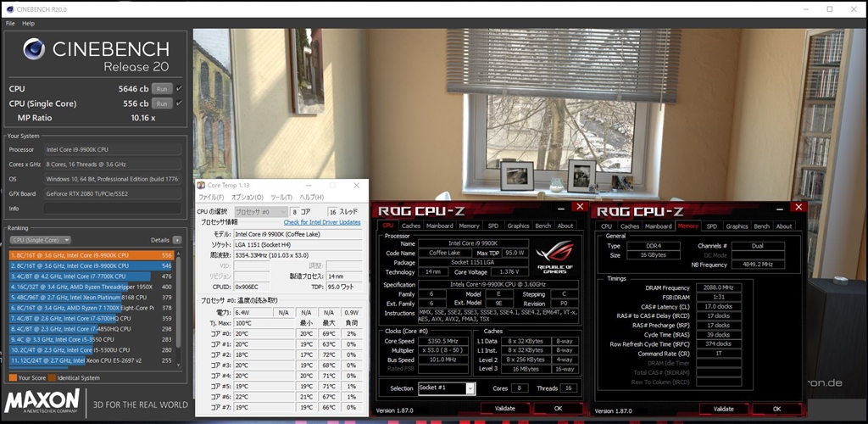This screenshot has width=868, height=424.
Task: Minimize the right ROG CPU-Z window
Action: 780,208
